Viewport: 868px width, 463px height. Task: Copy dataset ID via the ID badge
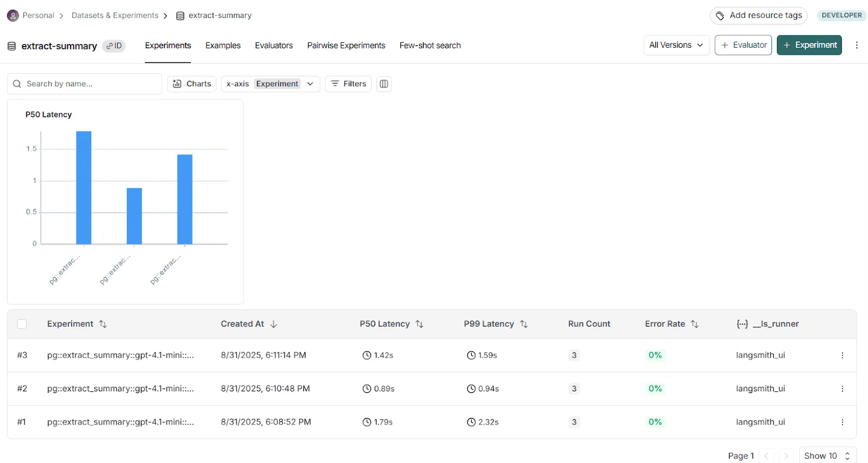[x=114, y=46]
